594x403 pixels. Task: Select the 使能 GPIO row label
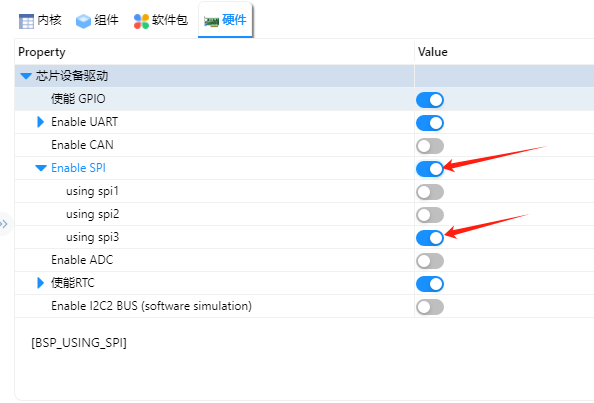78,99
